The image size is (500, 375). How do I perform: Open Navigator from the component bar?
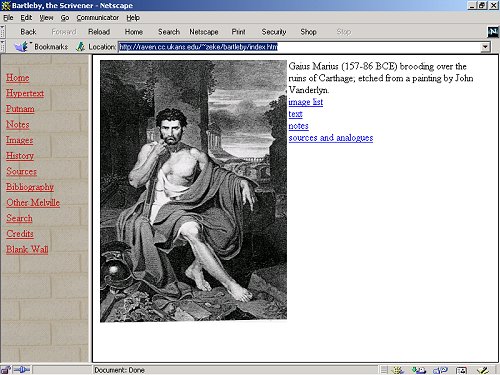(399, 370)
